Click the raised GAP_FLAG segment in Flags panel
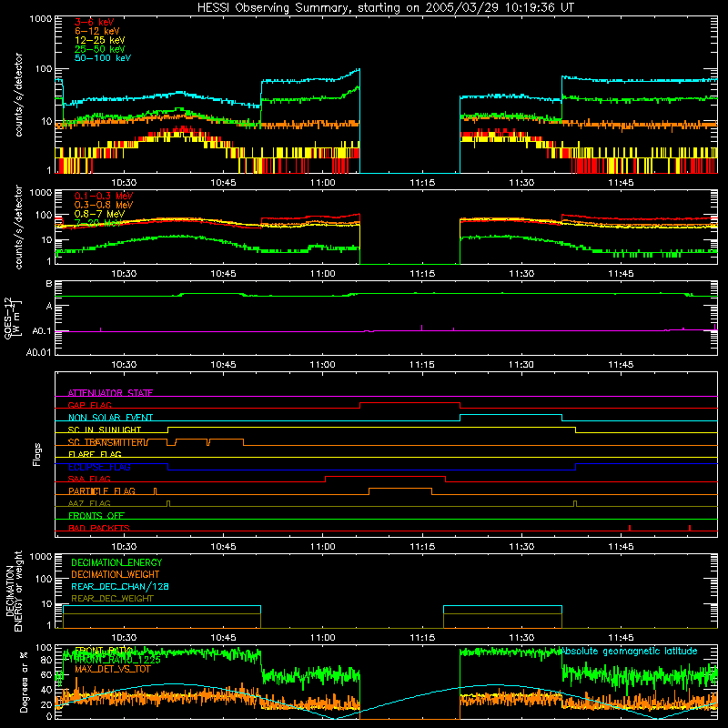The width and height of the screenshot is (728, 728). (x=410, y=402)
